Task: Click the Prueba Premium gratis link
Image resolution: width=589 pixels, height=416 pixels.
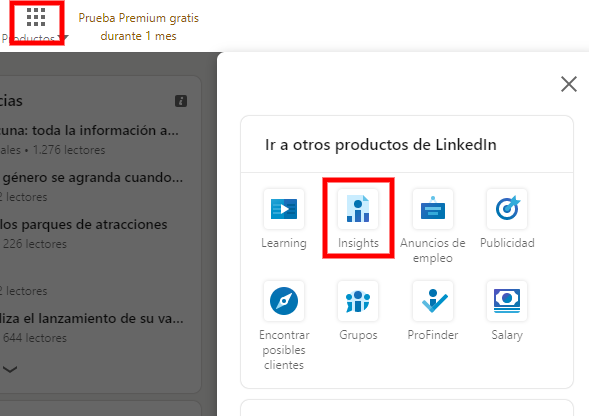Action: tap(139, 27)
